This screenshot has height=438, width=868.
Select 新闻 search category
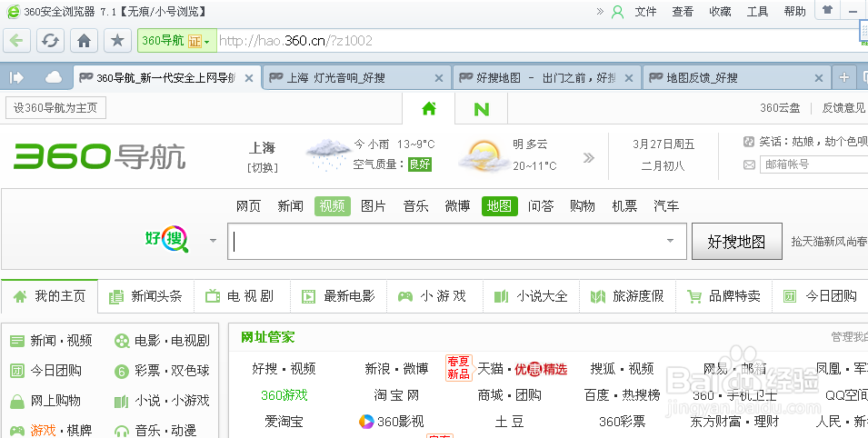click(x=290, y=206)
